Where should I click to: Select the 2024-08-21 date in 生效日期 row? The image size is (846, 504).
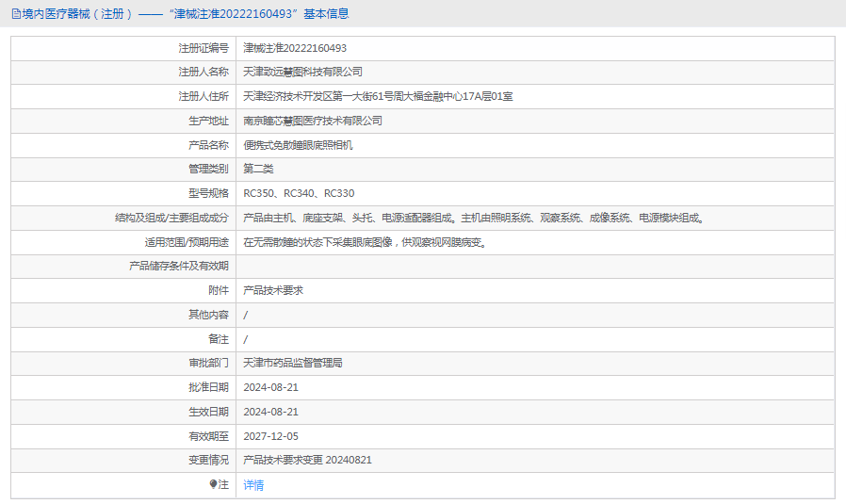tap(270, 412)
